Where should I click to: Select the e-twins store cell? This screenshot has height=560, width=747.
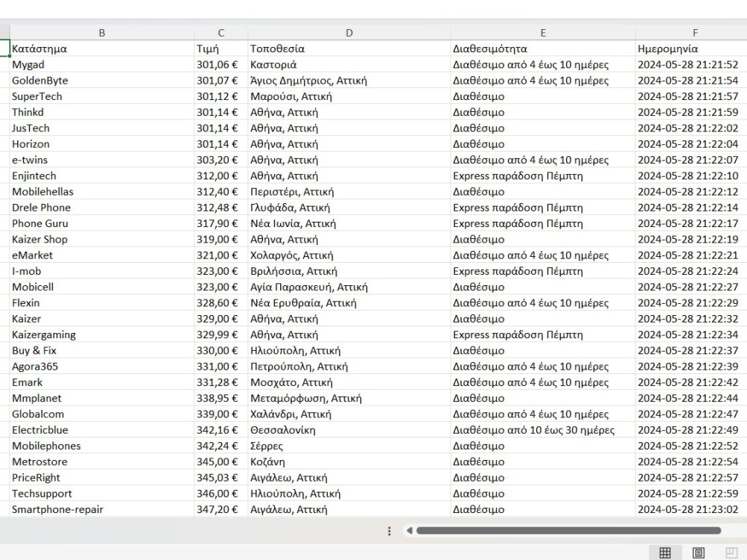point(102,160)
